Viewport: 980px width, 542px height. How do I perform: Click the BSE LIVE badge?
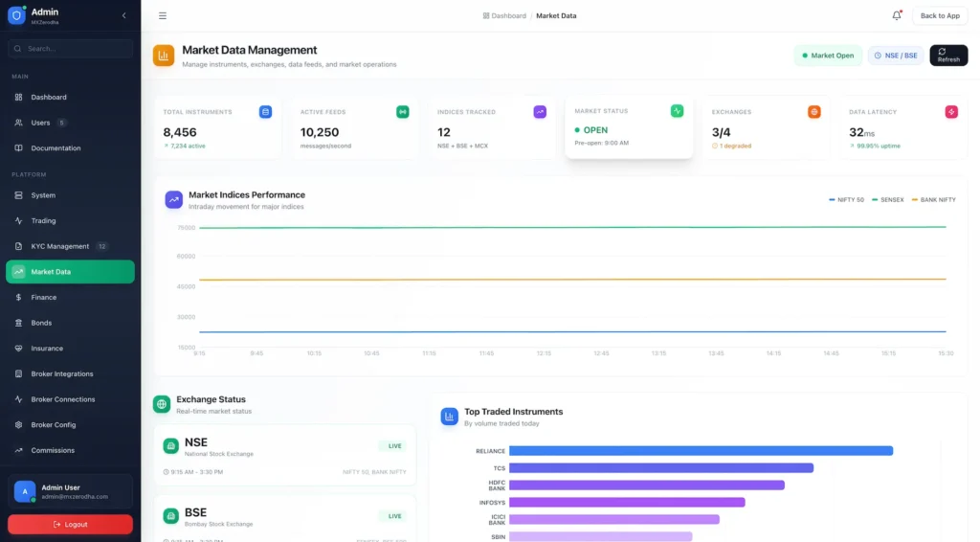pyautogui.click(x=394, y=516)
